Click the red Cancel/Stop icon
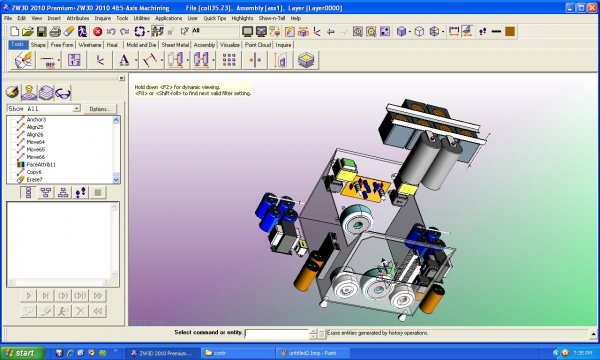This screenshot has width=600, height=360. pos(98,31)
